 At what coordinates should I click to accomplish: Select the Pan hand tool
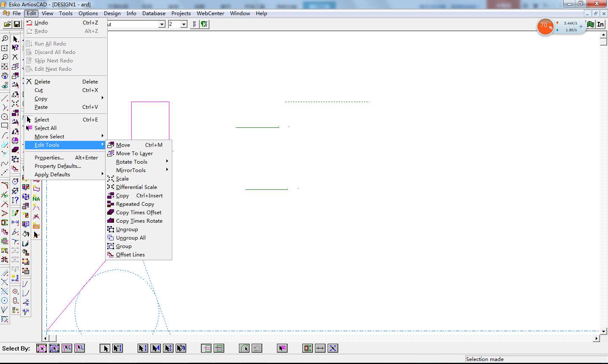click(5, 76)
